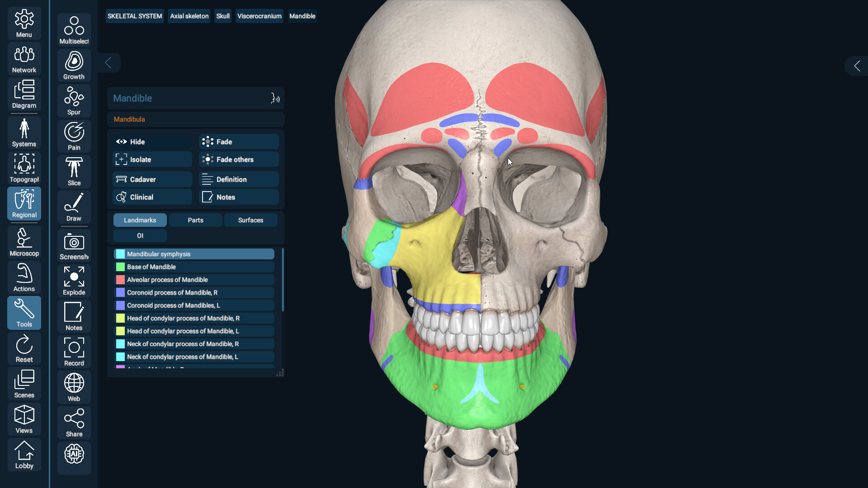This screenshot has height=488, width=868.
Task: Select the Draw tool
Action: tap(74, 207)
